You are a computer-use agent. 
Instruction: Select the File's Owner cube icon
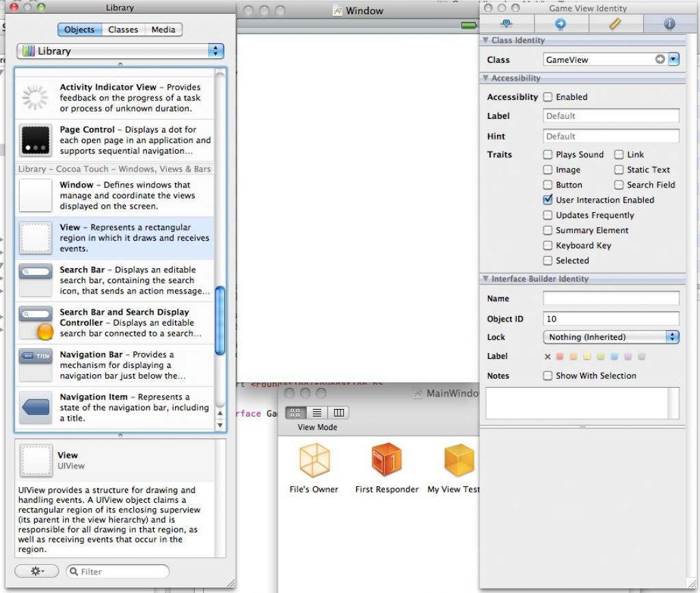314,460
